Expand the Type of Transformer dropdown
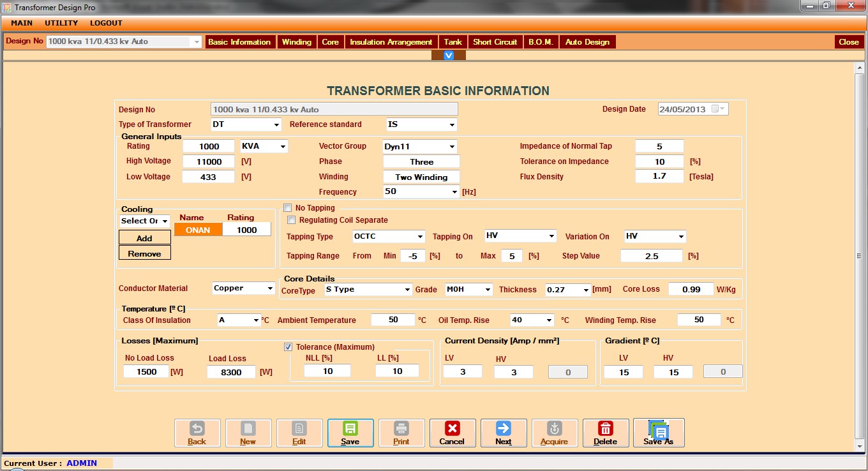Image resolution: width=868 pixels, height=471 pixels. point(277,125)
